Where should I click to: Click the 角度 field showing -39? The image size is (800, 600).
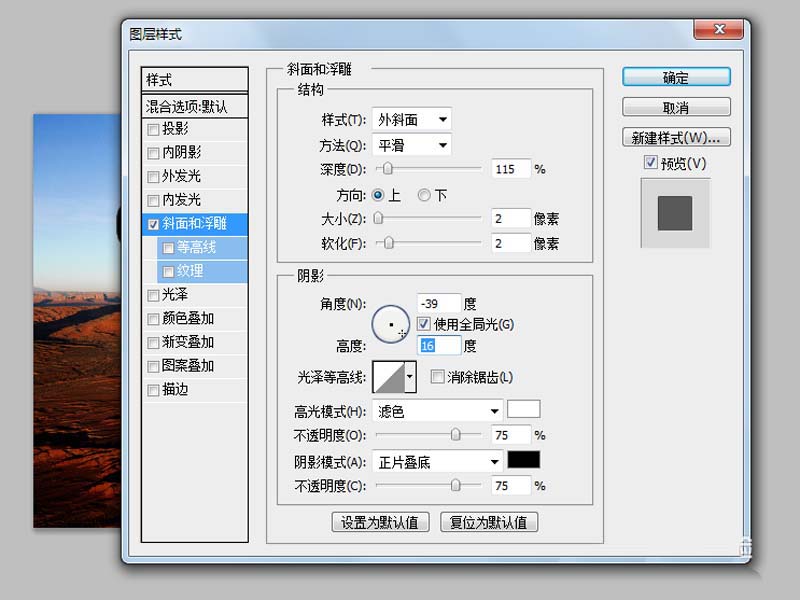[439, 304]
